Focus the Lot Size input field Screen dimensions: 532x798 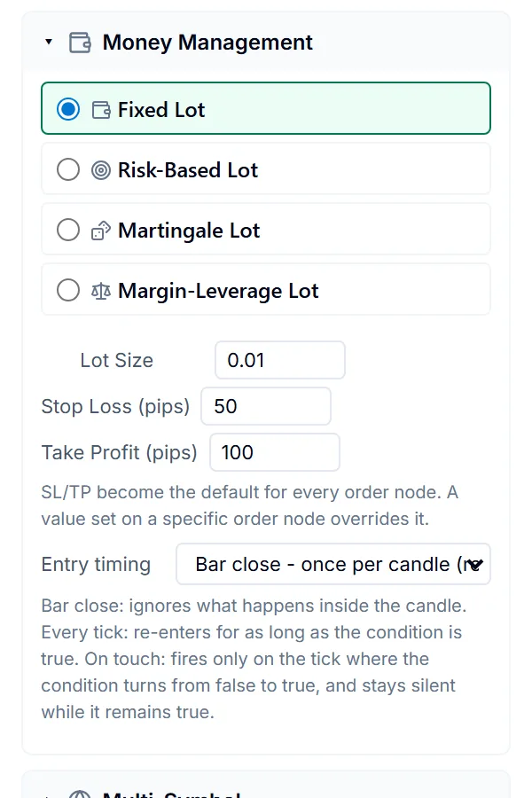point(280,360)
